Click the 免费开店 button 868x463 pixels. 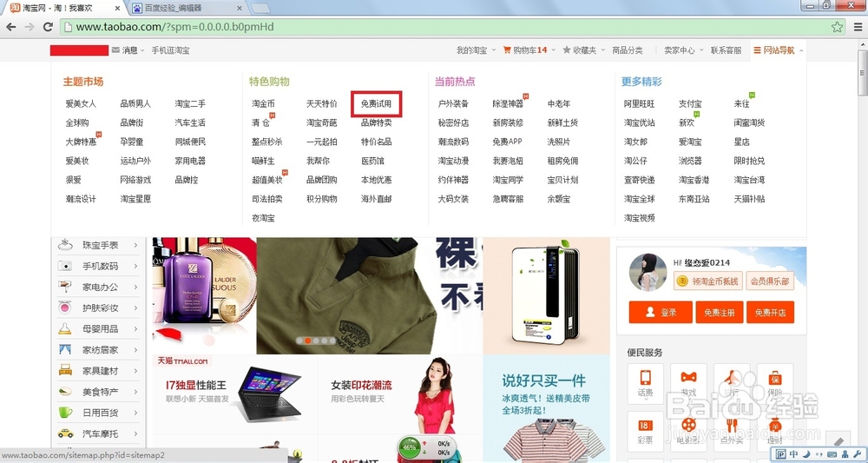coord(770,313)
